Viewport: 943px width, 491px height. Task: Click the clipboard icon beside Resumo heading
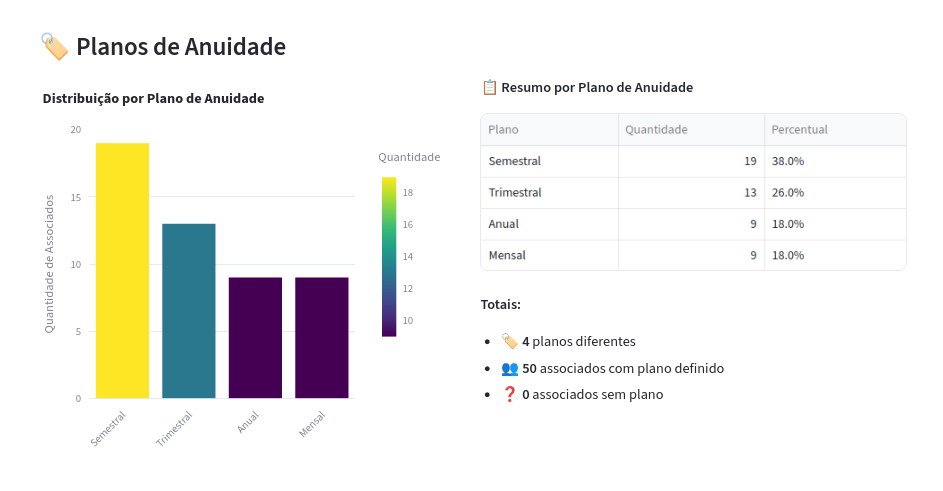tap(489, 87)
